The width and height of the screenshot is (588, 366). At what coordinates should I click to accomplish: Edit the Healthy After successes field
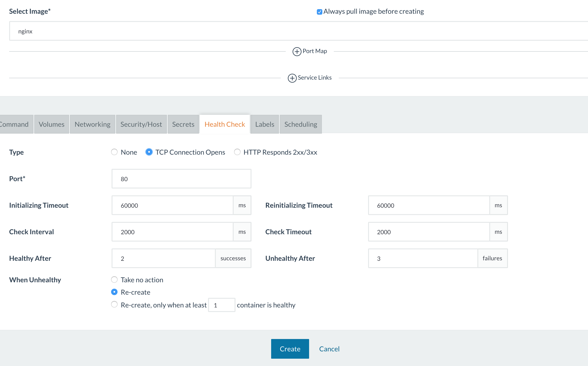click(165, 258)
